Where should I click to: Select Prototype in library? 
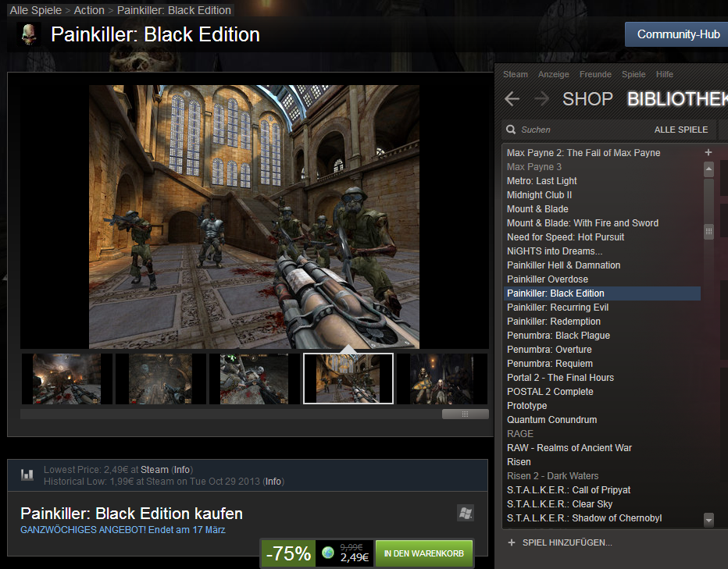(x=526, y=406)
